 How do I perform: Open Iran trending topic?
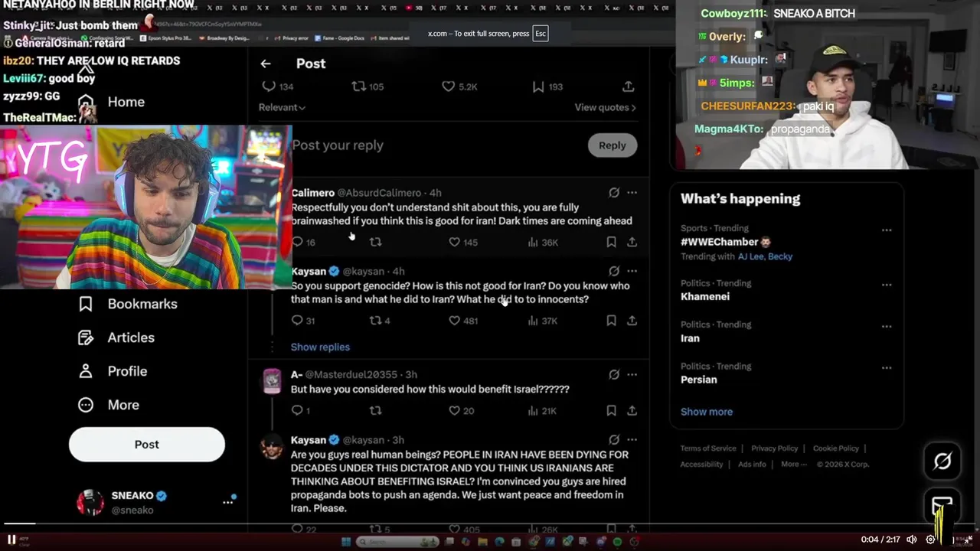click(x=690, y=337)
